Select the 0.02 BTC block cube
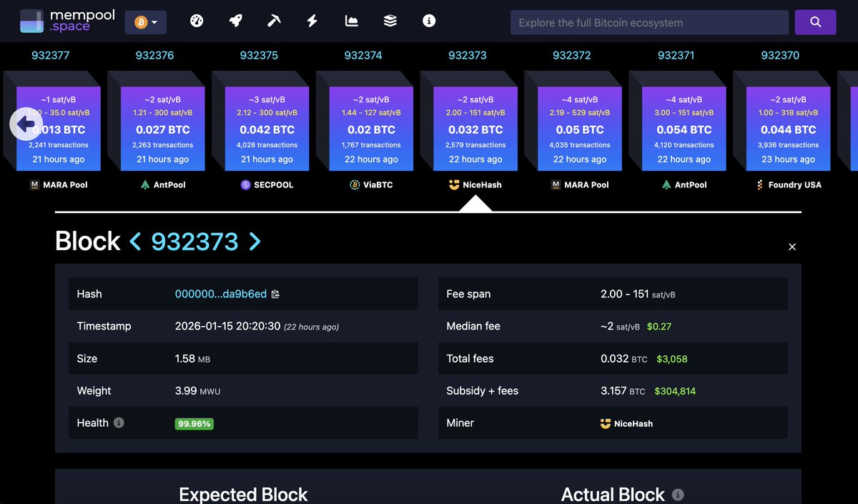This screenshot has width=858, height=504. coord(371,129)
